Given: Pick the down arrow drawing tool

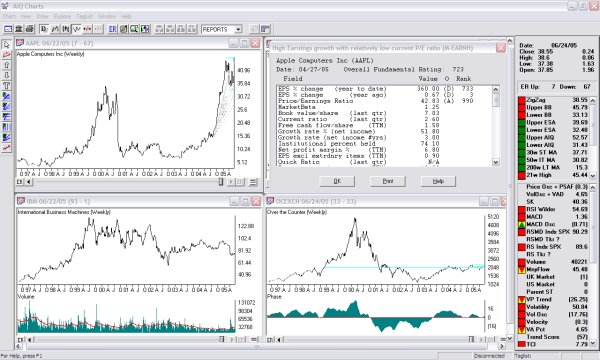Looking at the screenshot, I should (7, 76).
